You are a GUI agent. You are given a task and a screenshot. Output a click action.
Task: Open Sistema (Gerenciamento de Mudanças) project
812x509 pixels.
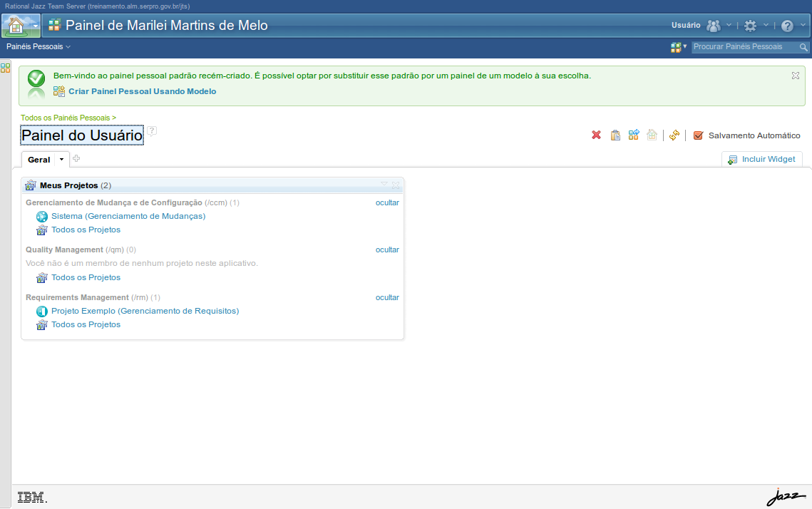(x=128, y=216)
